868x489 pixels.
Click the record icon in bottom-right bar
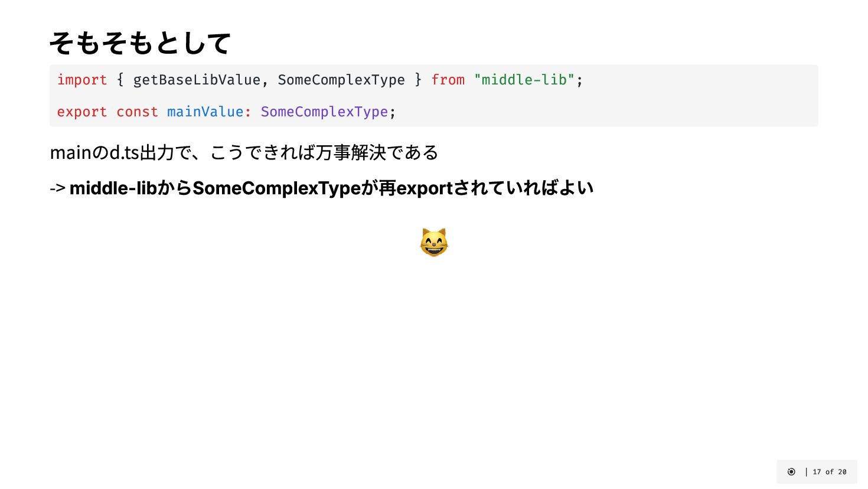tap(791, 472)
